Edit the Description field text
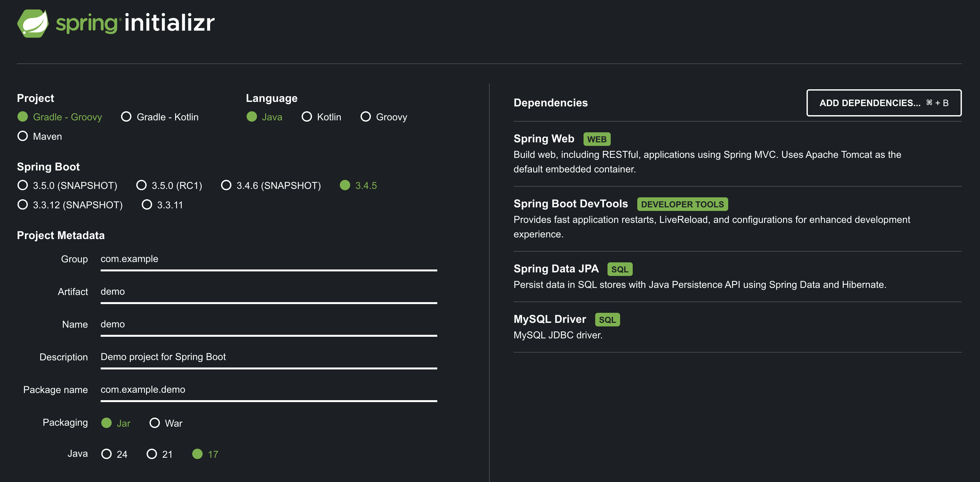 269,357
